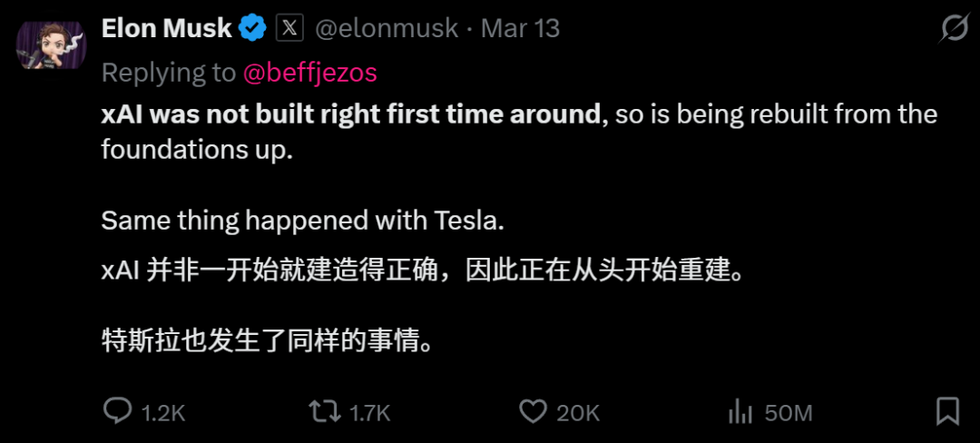Click the bold "xAI was not built right" text

350,115
